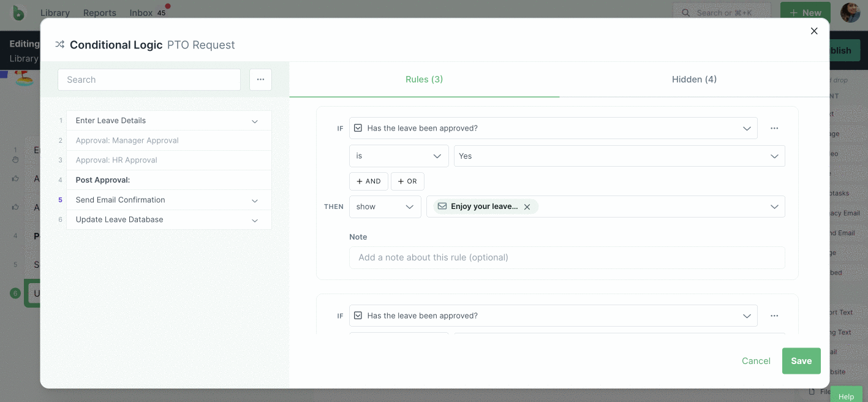
Task: Click the shuffle icon beside Conditional Logic title
Action: 59,44
